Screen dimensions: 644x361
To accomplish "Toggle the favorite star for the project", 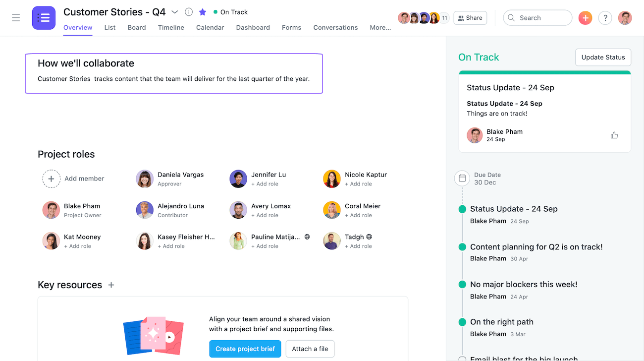I will (x=202, y=12).
